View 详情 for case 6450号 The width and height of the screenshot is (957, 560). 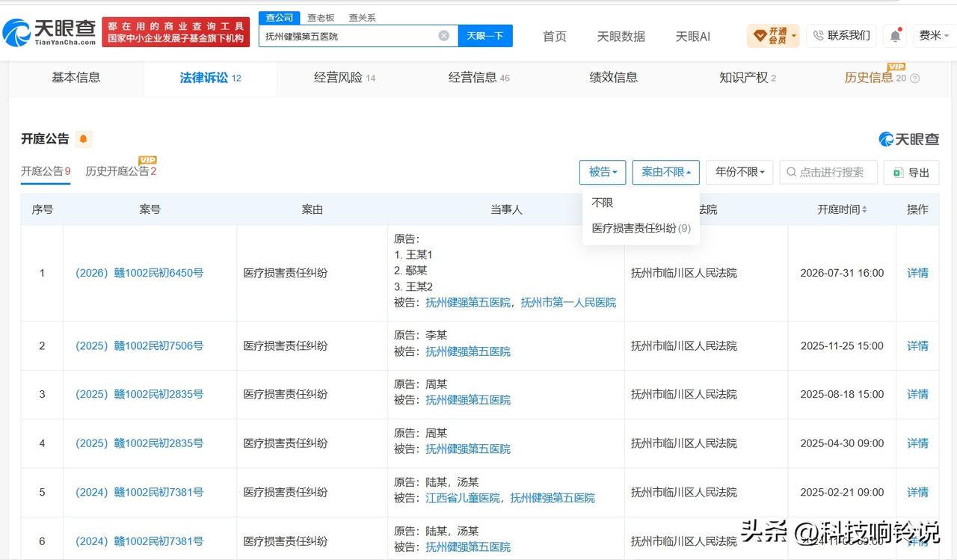(x=917, y=273)
